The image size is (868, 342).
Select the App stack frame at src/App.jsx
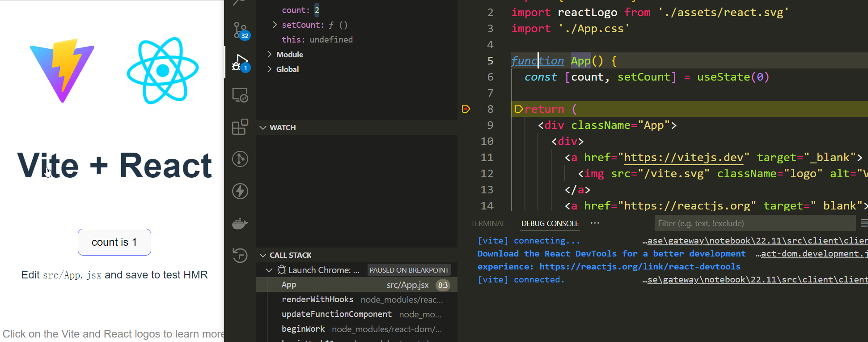[x=356, y=285]
